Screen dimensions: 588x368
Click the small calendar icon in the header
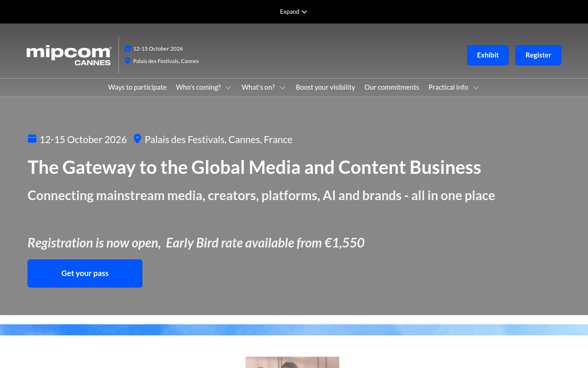128,49
